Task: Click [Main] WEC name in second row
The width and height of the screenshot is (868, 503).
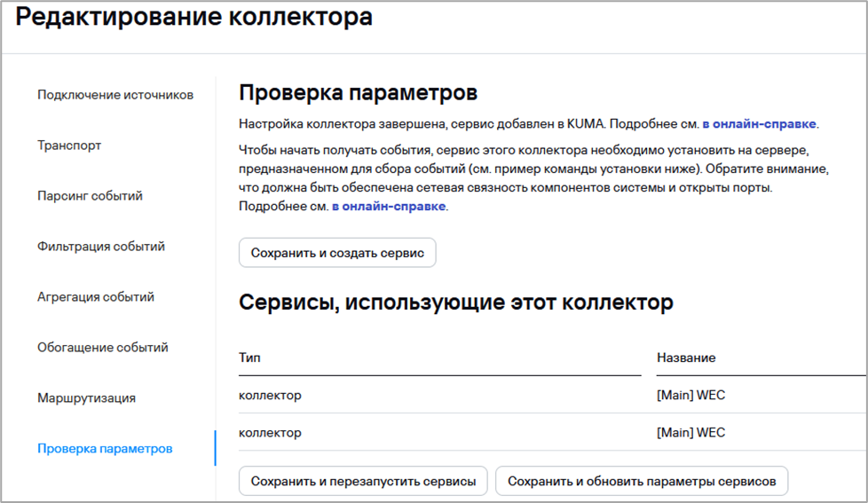Action: click(x=690, y=433)
